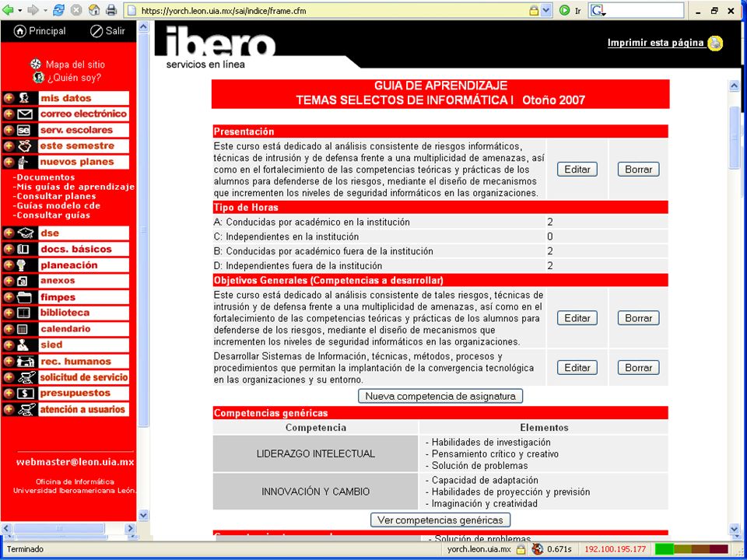Click the lightbulb icon beside planeación
This screenshot has height=560, width=747.
pos(22,265)
